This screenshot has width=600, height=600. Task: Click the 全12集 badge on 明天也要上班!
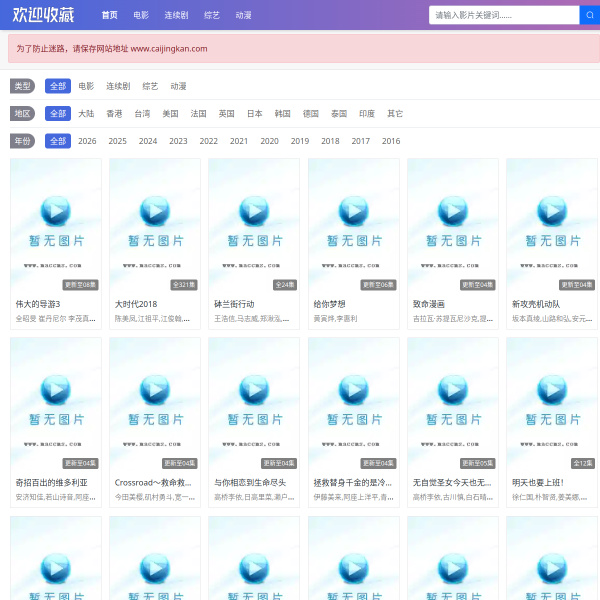583,463
